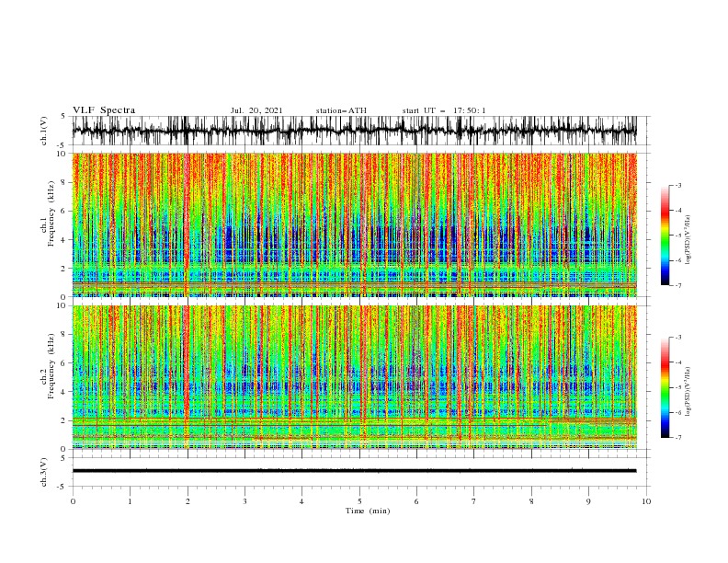Screen dimensions: 728x563
Task: Click the ch.1 spectrogram panel
Action: point(354,224)
